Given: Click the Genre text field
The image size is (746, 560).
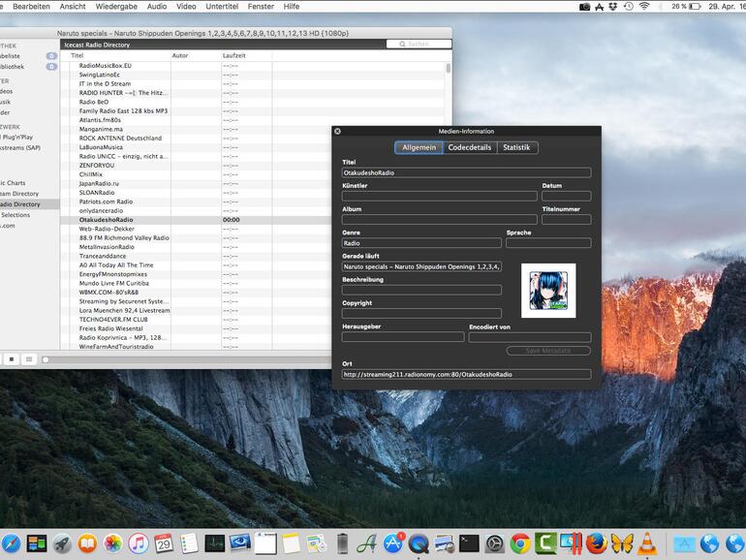Looking at the screenshot, I should tap(420, 243).
